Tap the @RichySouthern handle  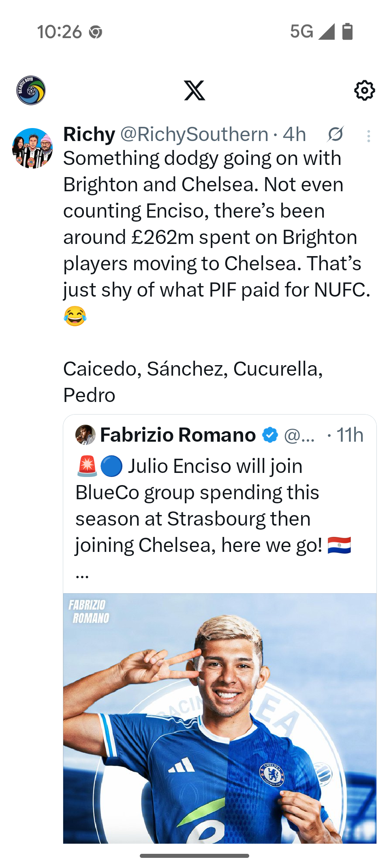194,135
